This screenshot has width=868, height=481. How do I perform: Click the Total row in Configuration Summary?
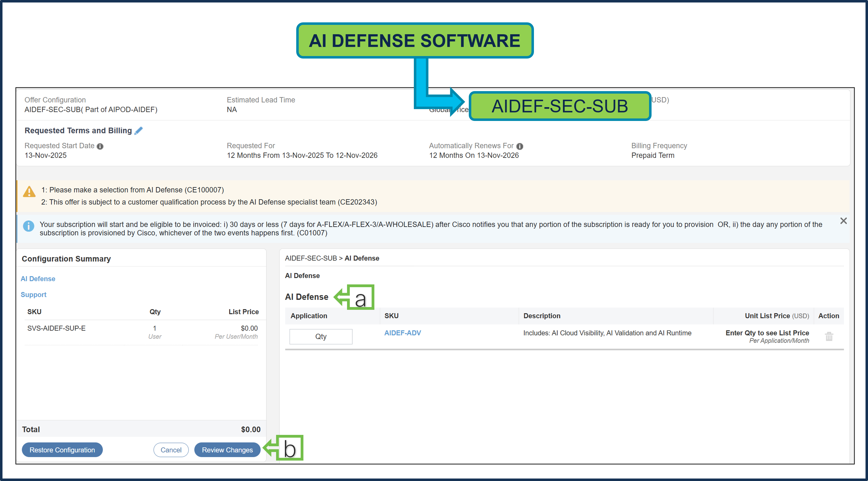coord(31,429)
